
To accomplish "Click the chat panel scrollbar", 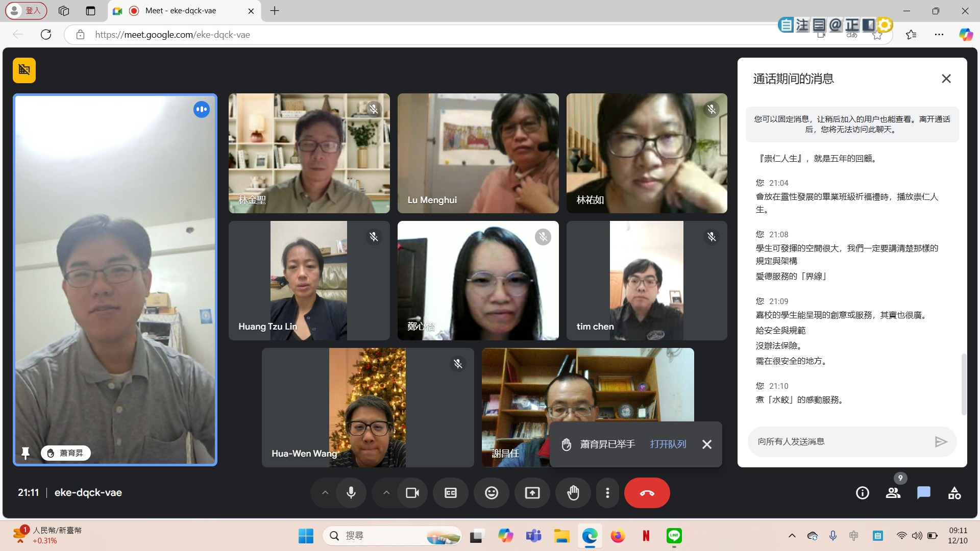I will (964, 384).
